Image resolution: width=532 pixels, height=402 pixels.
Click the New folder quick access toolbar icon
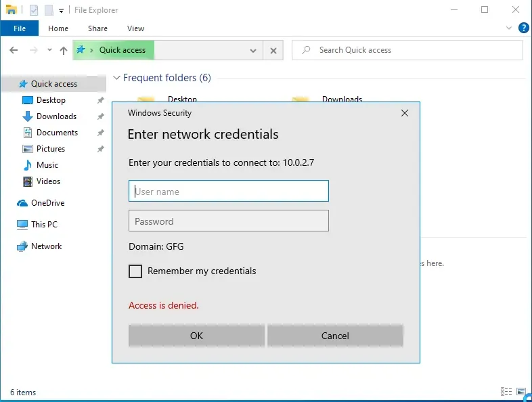pos(49,10)
